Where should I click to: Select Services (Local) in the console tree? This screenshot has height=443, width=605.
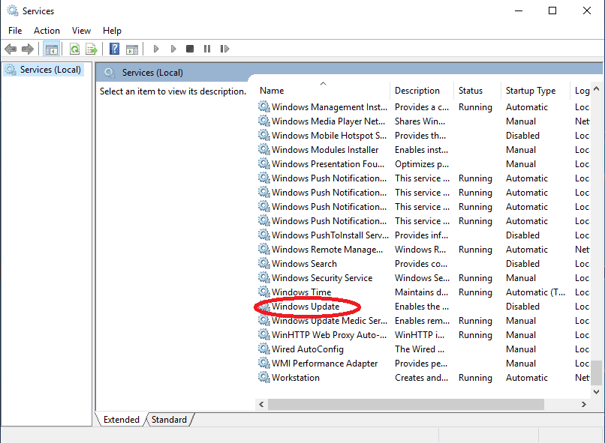[x=43, y=70]
